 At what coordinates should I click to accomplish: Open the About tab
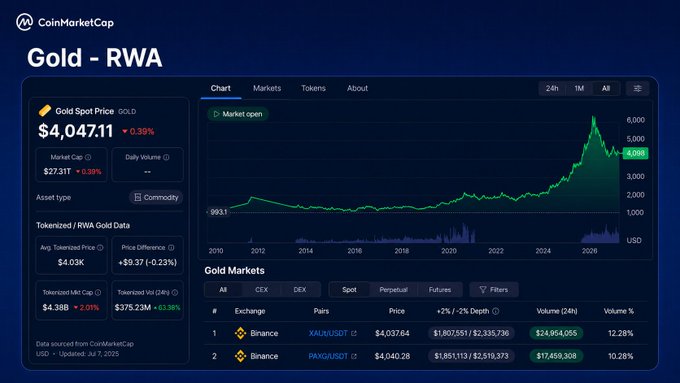click(357, 88)
